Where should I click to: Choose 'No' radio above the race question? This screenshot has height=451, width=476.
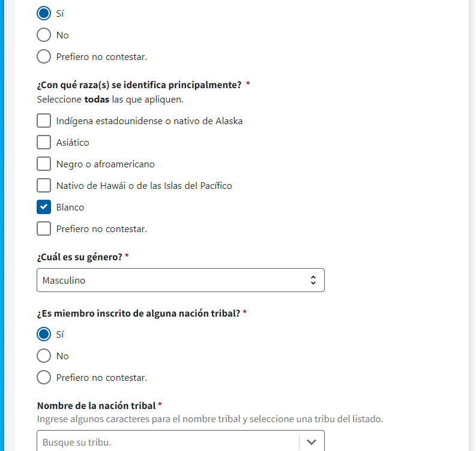tap(44, 35)
